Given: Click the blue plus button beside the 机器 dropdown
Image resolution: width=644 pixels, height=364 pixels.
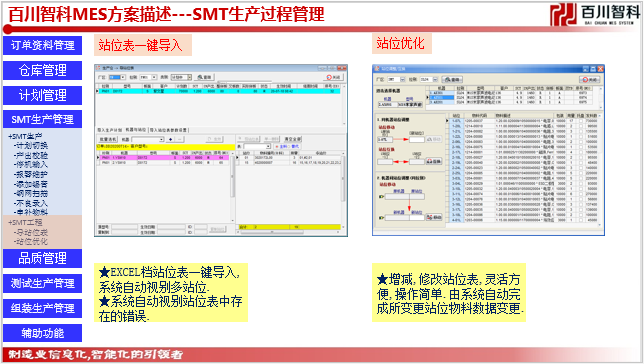Looking at the screenshot, I should tap(170, 139).
